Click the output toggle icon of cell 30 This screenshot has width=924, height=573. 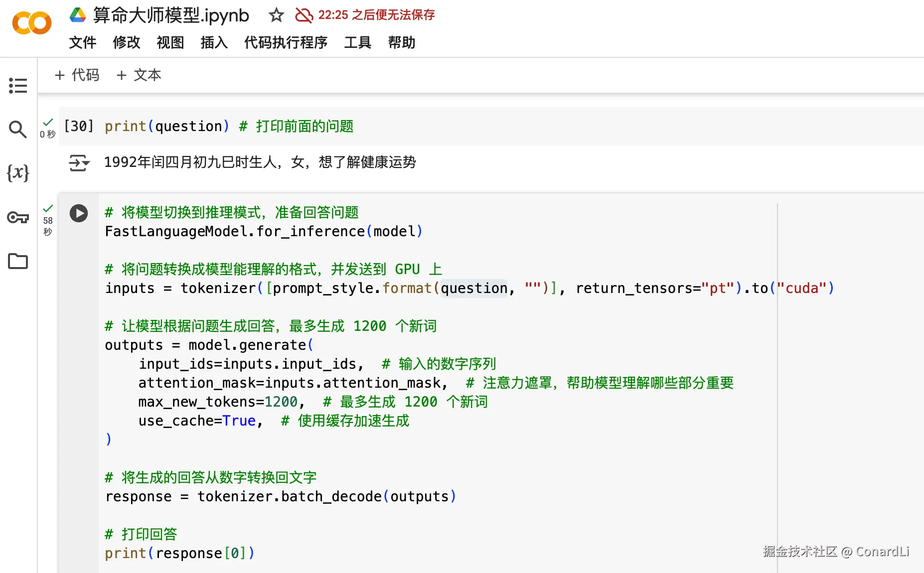click(x=79, y=162)
